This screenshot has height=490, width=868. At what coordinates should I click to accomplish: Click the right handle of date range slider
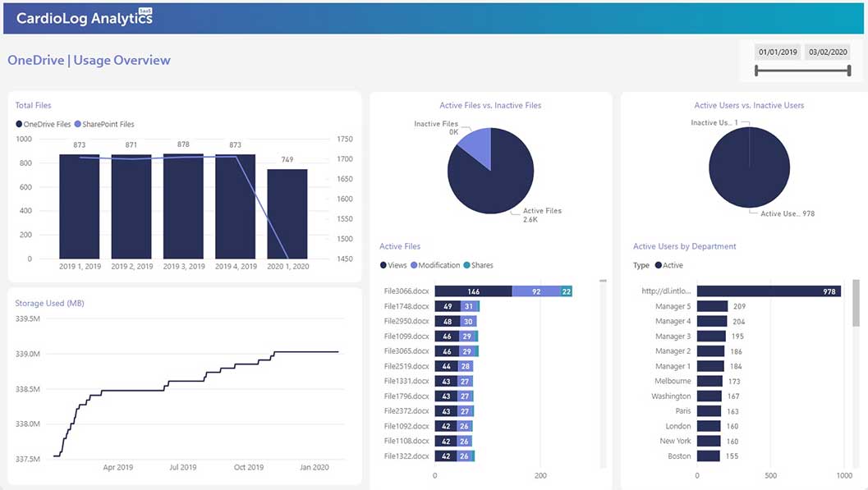[x=848, y=71]
